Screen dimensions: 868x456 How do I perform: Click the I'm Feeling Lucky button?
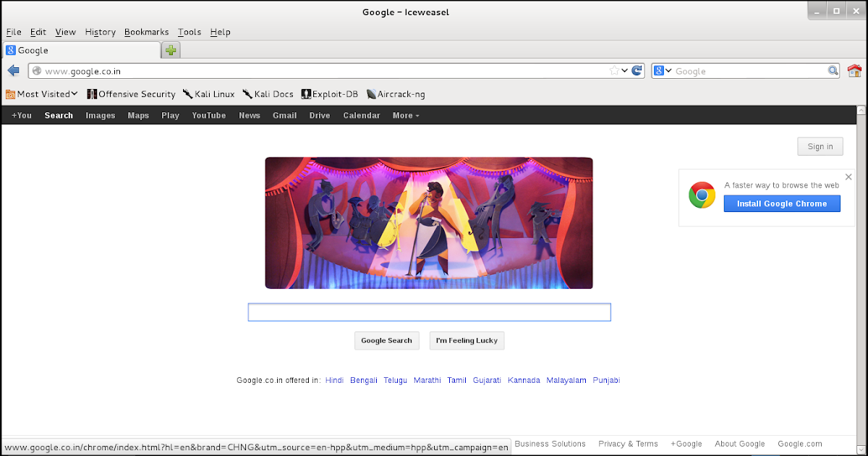467,340
